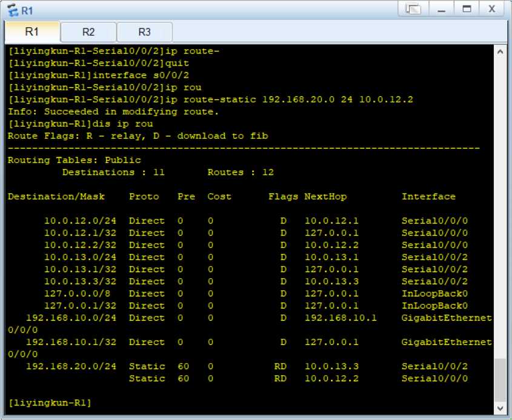Screen dimensions: 512x420
Task: Click the terminal scroll down arrow
Action: coord(500,408)
